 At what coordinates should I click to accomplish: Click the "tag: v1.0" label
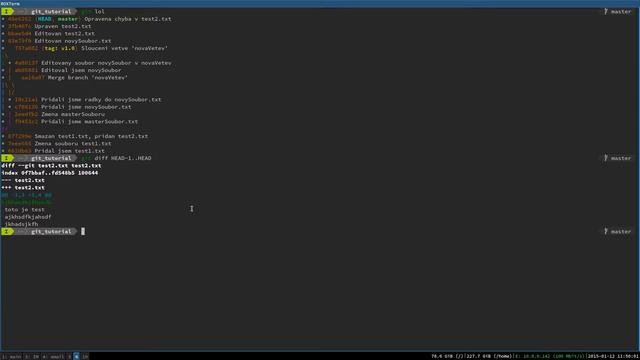point(60,48)
